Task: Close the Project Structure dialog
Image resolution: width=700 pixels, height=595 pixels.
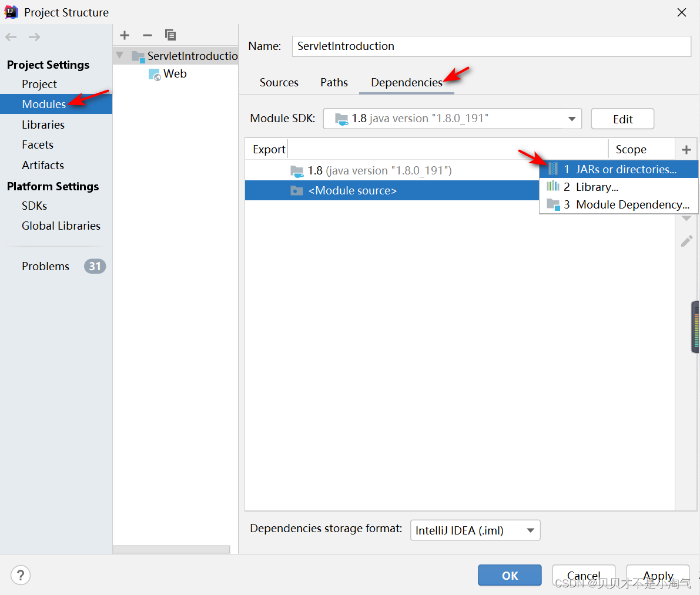Action: click(682, 12)
